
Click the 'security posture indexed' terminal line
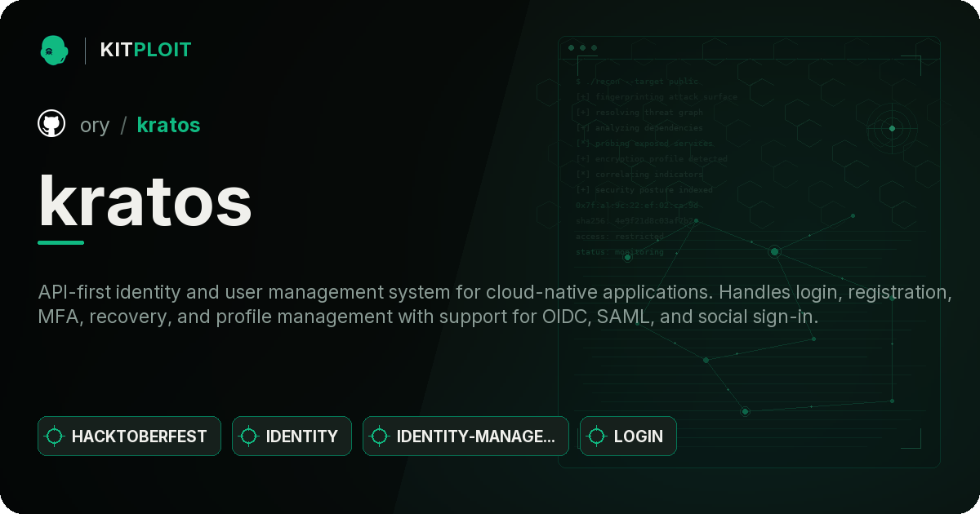tap(644, 189)
